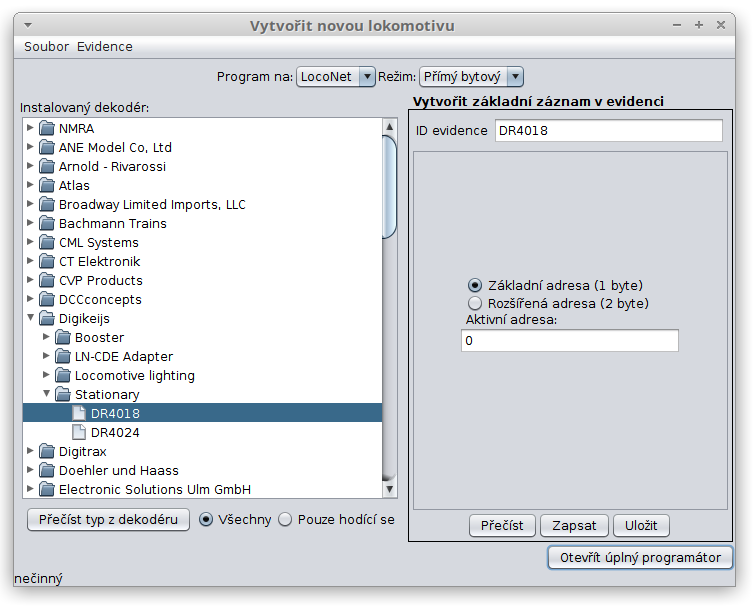Image resolution: width=753 pixels, height=607 pixels.
Task: Click the Locomotive lighting folder icon
Action: 63,375
